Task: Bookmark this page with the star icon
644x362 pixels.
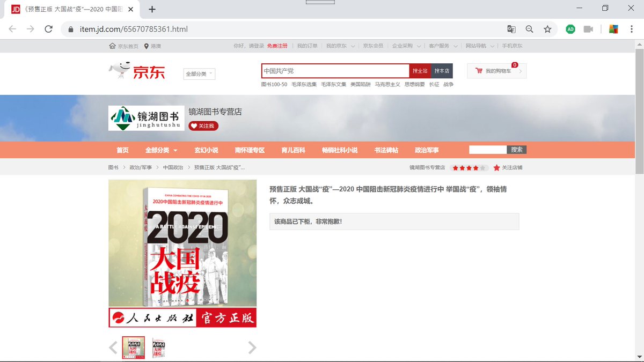Action: 547,29
